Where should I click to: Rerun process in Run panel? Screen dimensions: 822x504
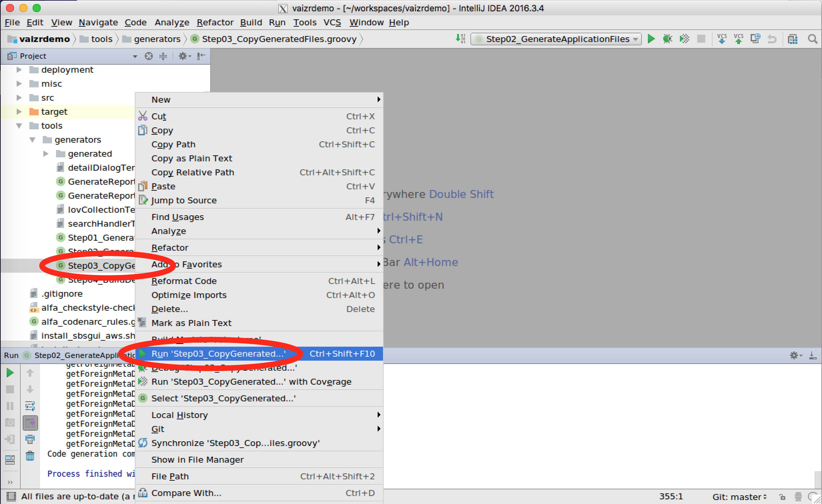(x=10, y=373)
